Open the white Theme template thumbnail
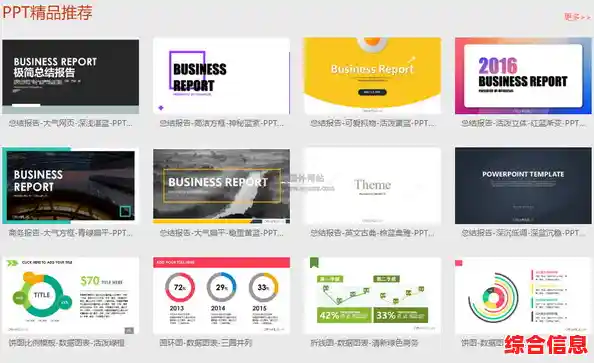 click(x=372, y=186)
